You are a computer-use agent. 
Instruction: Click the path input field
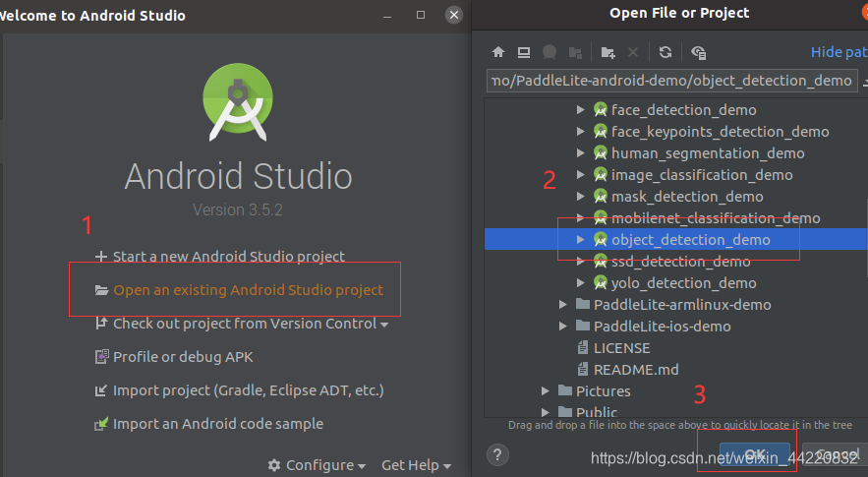coord(672,81)
